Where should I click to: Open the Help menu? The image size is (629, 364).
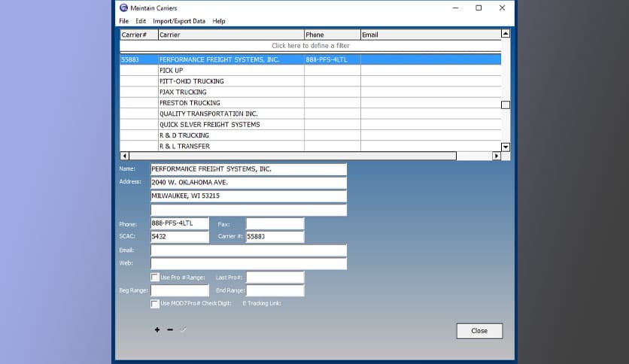218,21
